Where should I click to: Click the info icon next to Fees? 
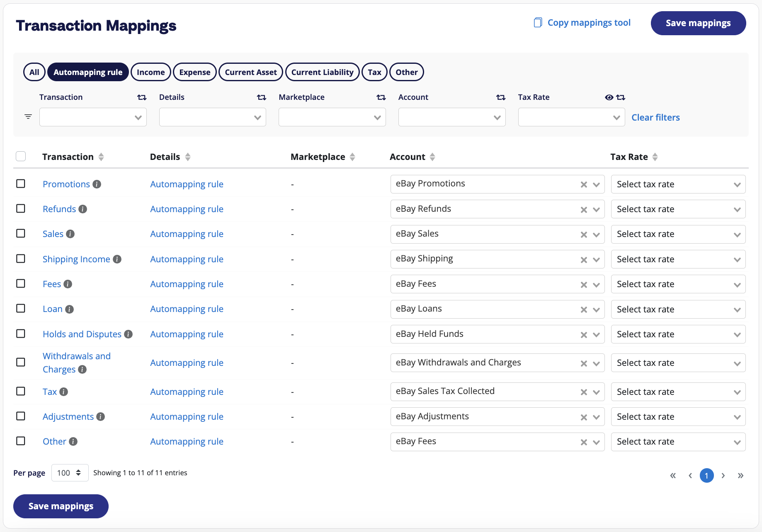(68, 284)
